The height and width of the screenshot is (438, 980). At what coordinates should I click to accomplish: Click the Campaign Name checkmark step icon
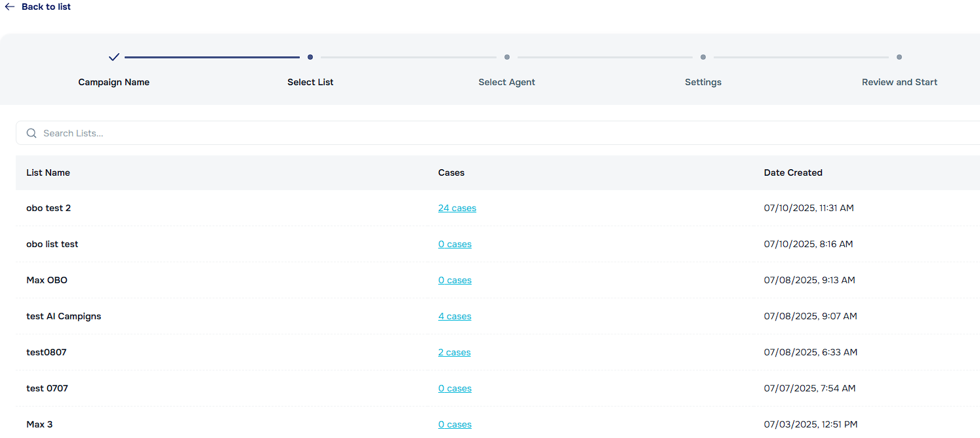pos(114,57)
